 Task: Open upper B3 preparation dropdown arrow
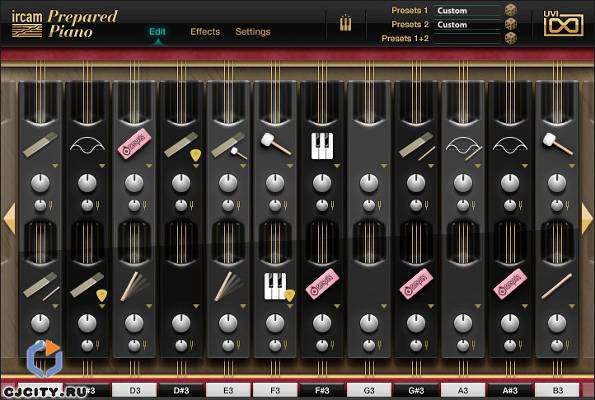pyautogui.click(x=572, y=166)
